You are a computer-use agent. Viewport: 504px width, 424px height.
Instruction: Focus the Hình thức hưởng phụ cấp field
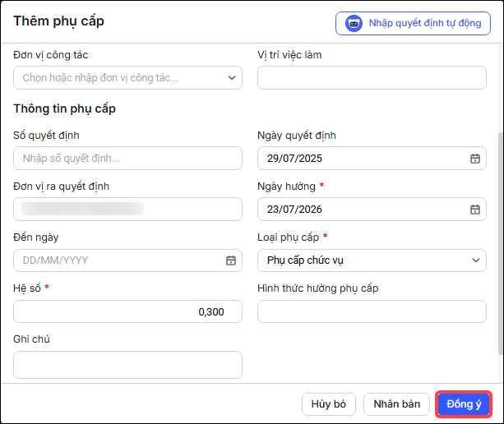(372, 311)
